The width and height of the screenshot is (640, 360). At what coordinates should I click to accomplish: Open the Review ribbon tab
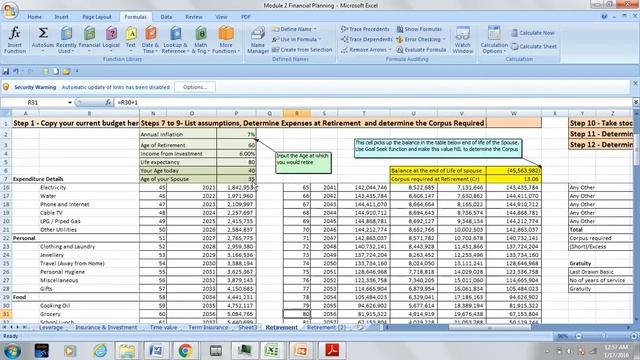pos(193,17)
